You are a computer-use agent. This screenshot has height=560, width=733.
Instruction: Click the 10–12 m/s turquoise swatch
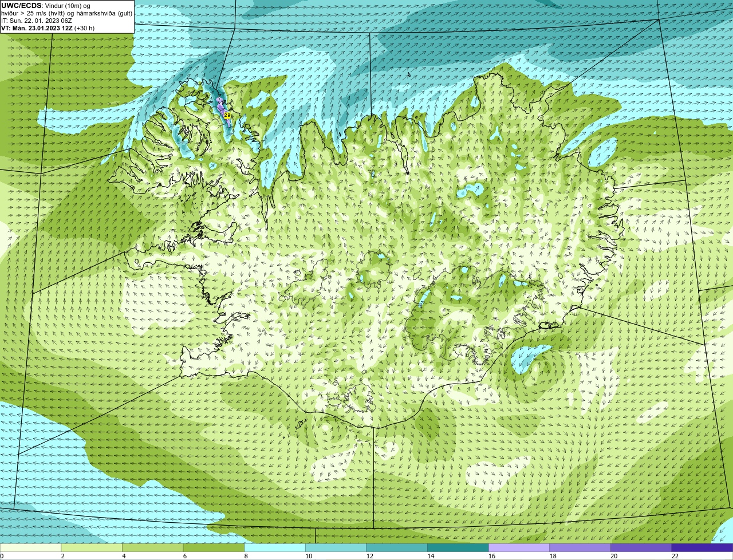tap(336, 547)
